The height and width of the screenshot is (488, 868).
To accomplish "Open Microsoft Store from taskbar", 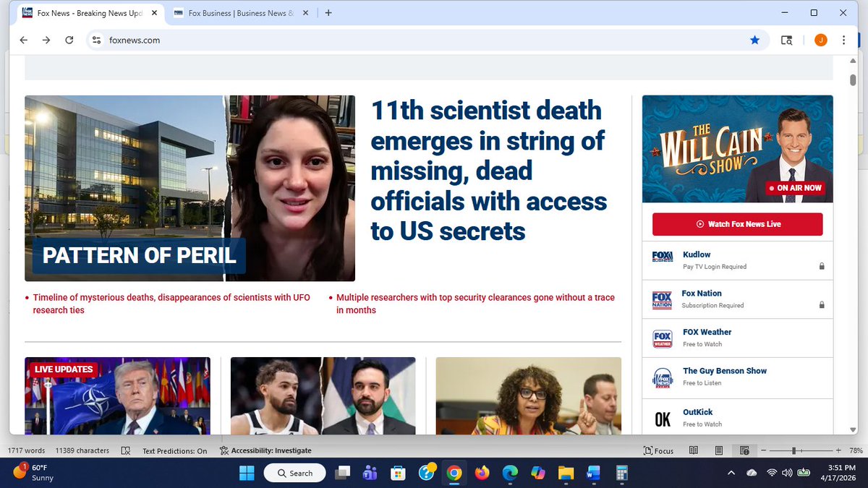I will (397, 473).
